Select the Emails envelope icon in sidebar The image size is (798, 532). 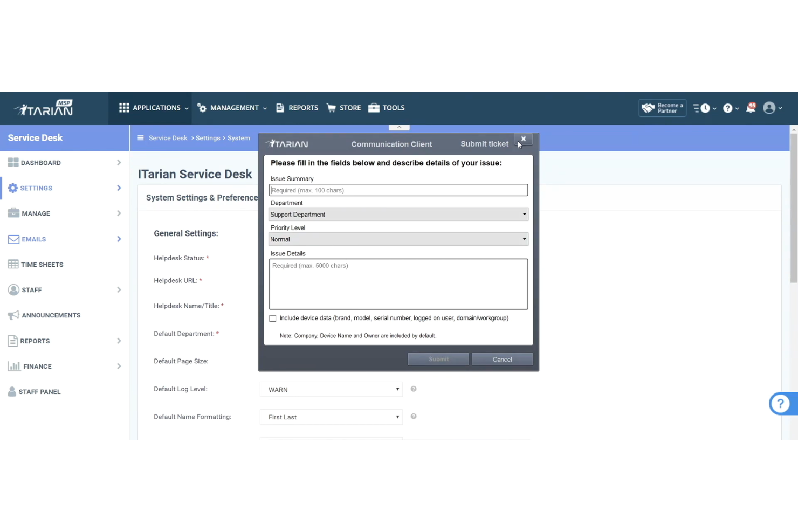point(13,239)
